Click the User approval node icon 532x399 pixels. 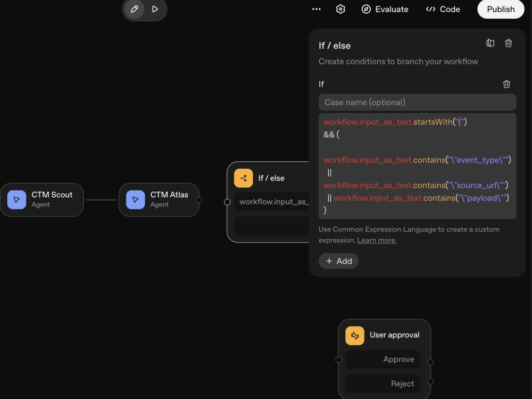pyautogui.click(x=354, y=336)
